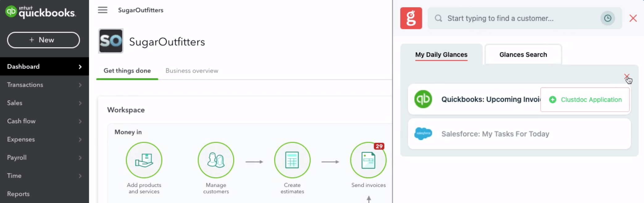
Task: Click the red Glances g logo
Action: point(411,18)
